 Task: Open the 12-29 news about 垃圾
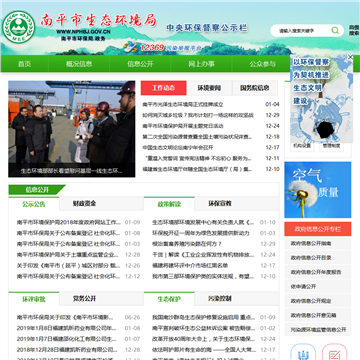pos(198,115)
